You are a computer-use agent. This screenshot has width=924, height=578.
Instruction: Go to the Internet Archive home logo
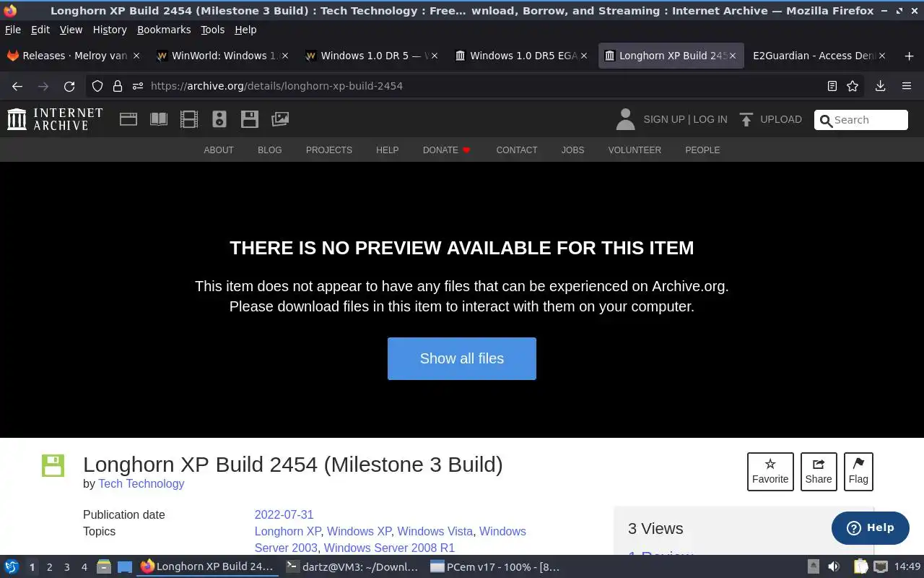tap(55, 119)
